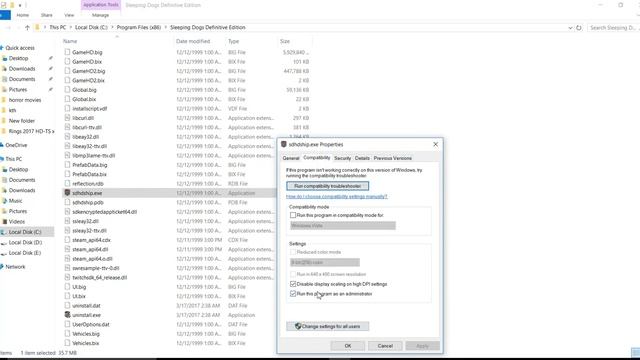The width and height of the screenshot is (640, 360).
Task: Open the Manage ribbon tab
Action: pyautogui.click(x=100, y=15)
